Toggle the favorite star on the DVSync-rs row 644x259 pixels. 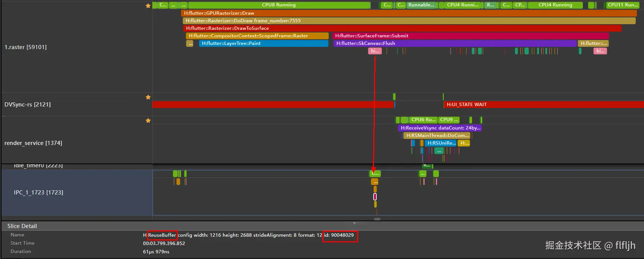coord(148,97)
